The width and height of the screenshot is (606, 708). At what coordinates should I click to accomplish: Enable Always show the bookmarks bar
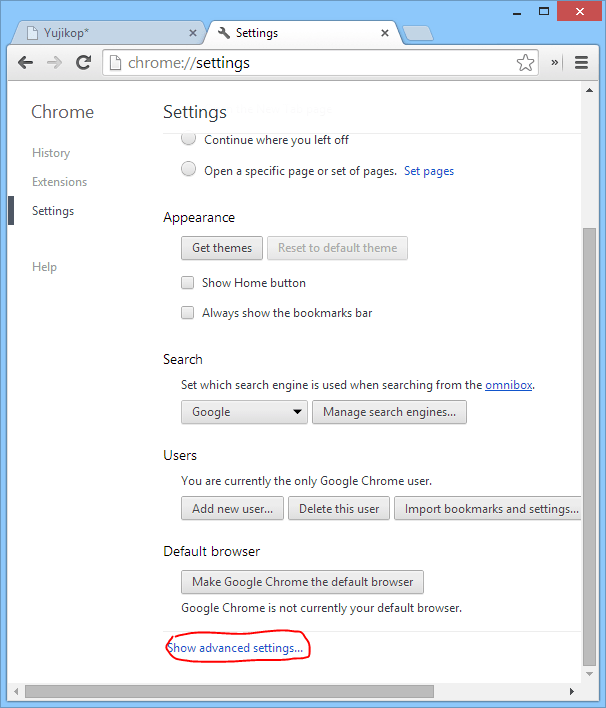coord(187,312)
